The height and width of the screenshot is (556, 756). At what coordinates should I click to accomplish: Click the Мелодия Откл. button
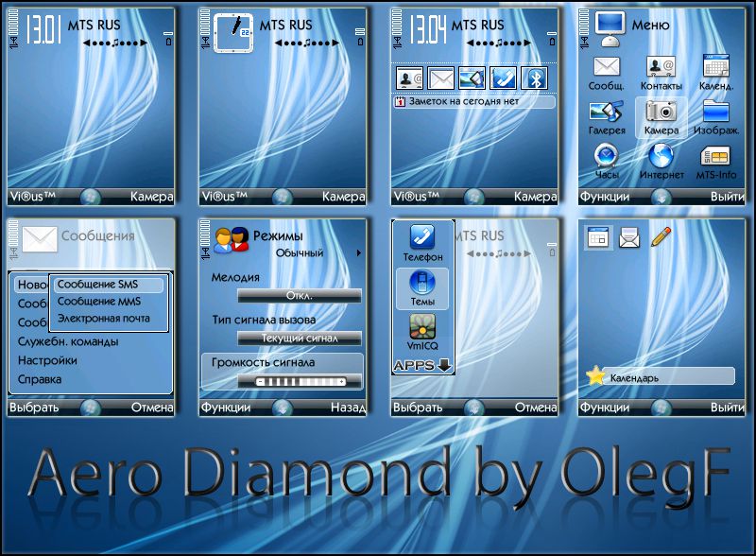point(299,295)
